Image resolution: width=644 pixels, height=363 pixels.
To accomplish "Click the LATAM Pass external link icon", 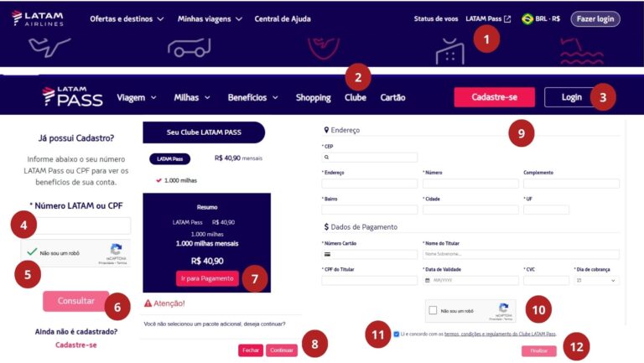I will (x=507, y=19).
